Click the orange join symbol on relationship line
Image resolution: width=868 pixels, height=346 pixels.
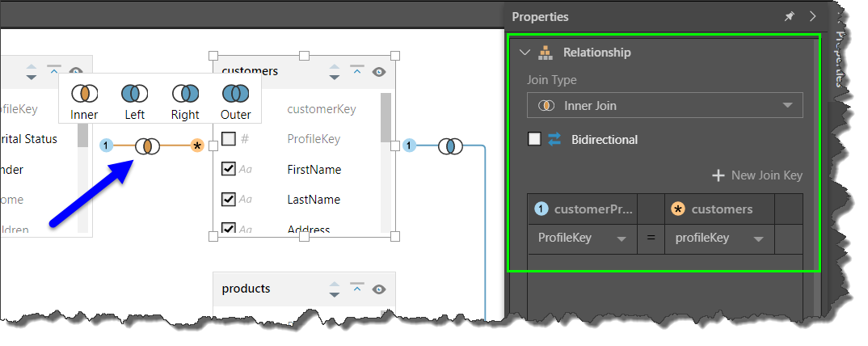coord(147,146)
